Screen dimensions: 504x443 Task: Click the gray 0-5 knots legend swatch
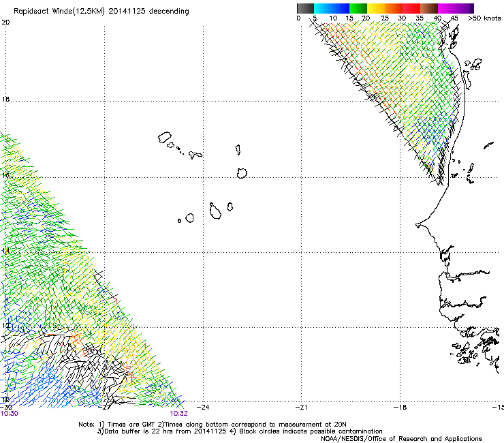[305, 8]
